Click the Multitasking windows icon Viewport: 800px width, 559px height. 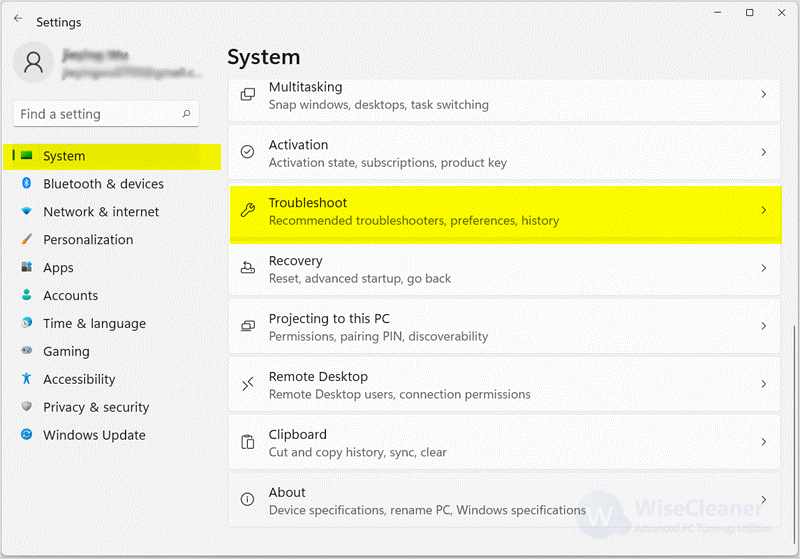[x=248, y=94]
